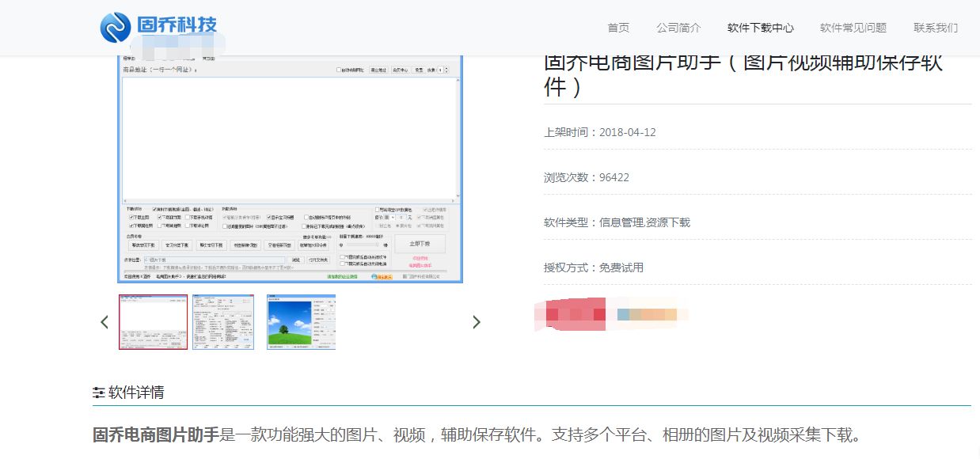Click the 浏览 button next to the save path
The image size is (980, 459).
pos(298,259)
